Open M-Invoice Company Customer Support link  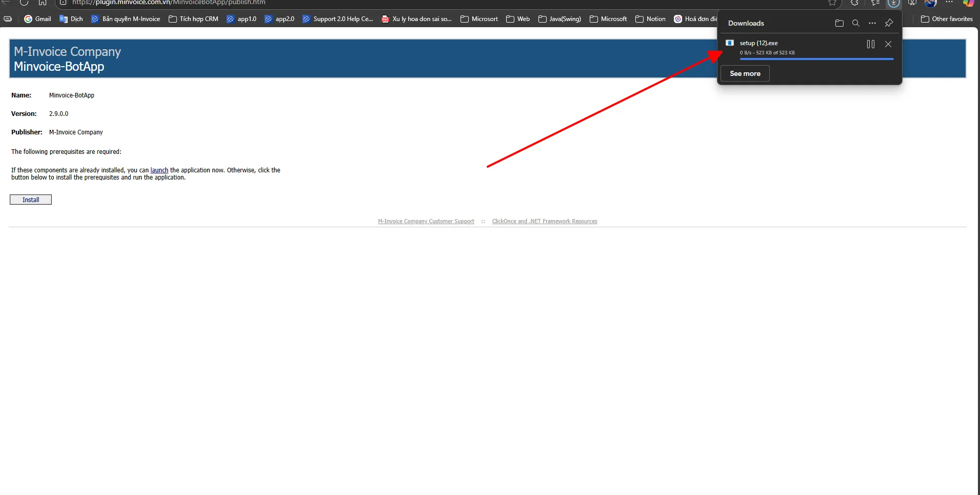click(426, 222)
